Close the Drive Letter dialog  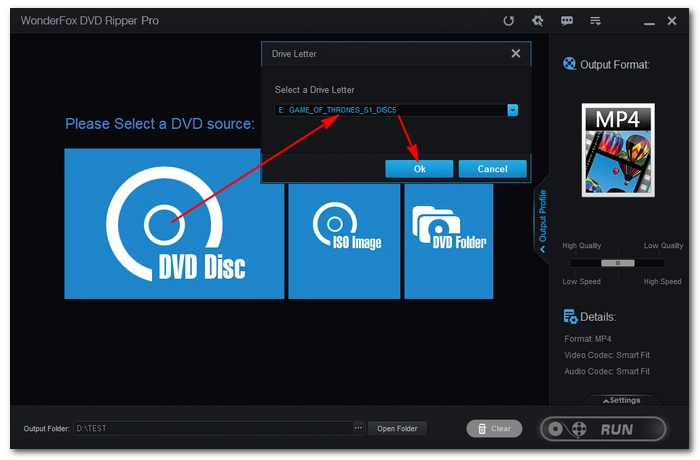[516, 54]
